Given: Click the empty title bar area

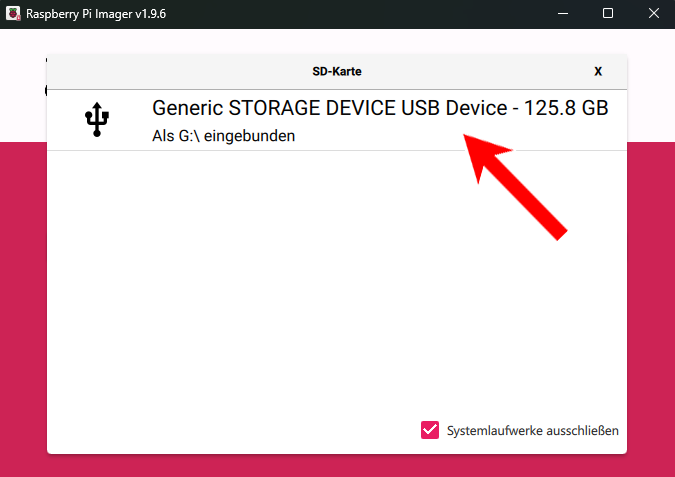Looking at the screenshot, I should (350, 14).
